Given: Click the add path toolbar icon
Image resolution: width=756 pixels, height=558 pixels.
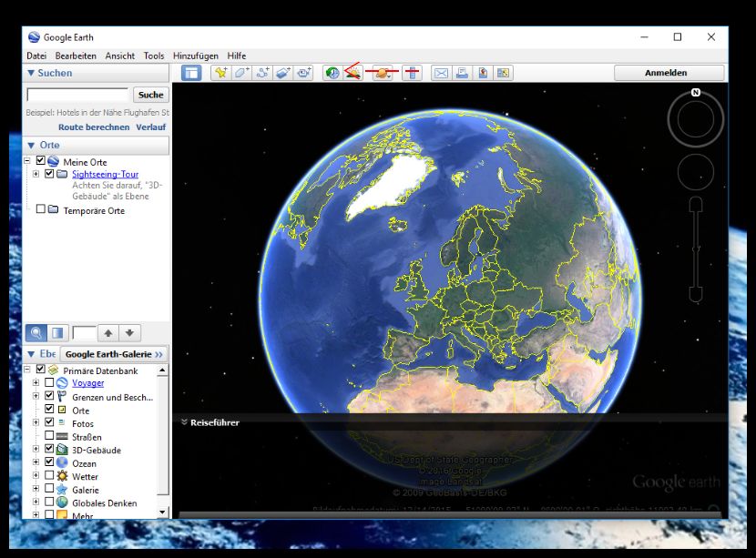Looking at the screenshot, I should [x=262, y=73].
